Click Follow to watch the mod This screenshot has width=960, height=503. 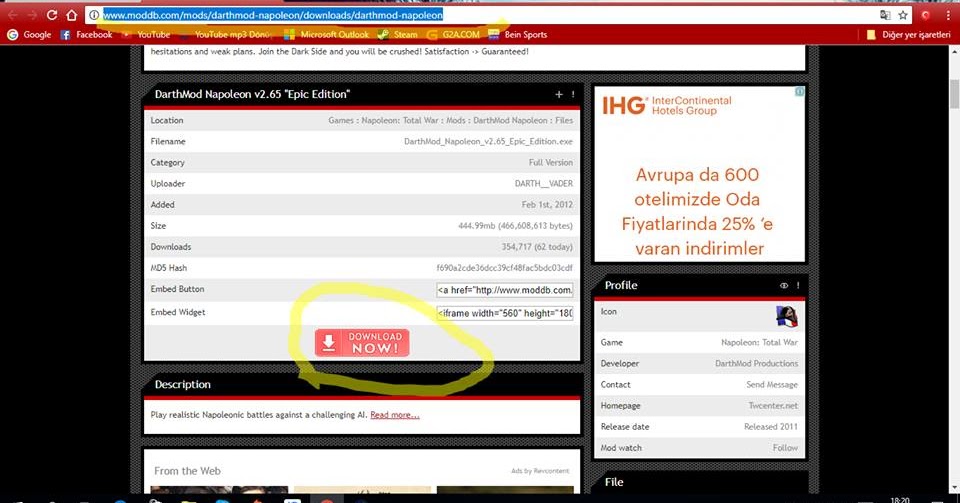[x=786, y=448]
